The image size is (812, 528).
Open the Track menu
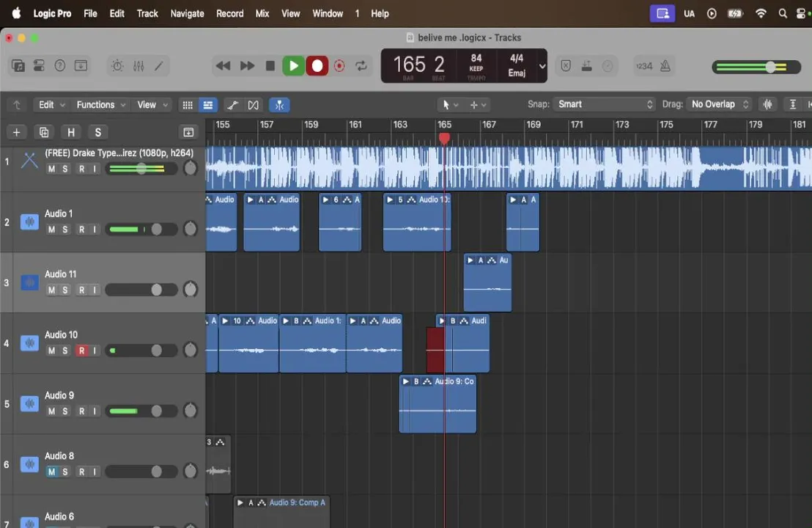(x=147, y=13)
